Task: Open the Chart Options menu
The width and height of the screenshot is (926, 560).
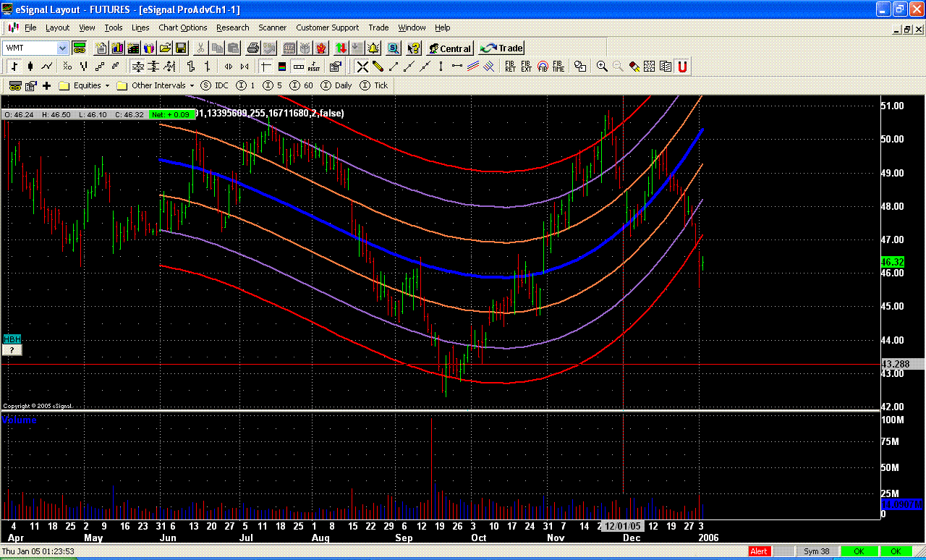Action: pyautogui.click(x=182, y=27)
